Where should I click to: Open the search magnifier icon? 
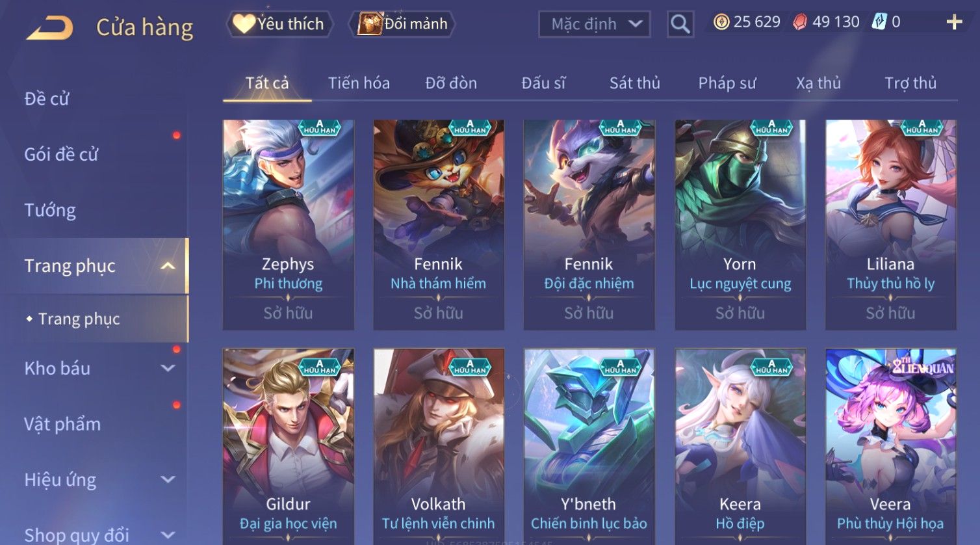coord(680,24)
